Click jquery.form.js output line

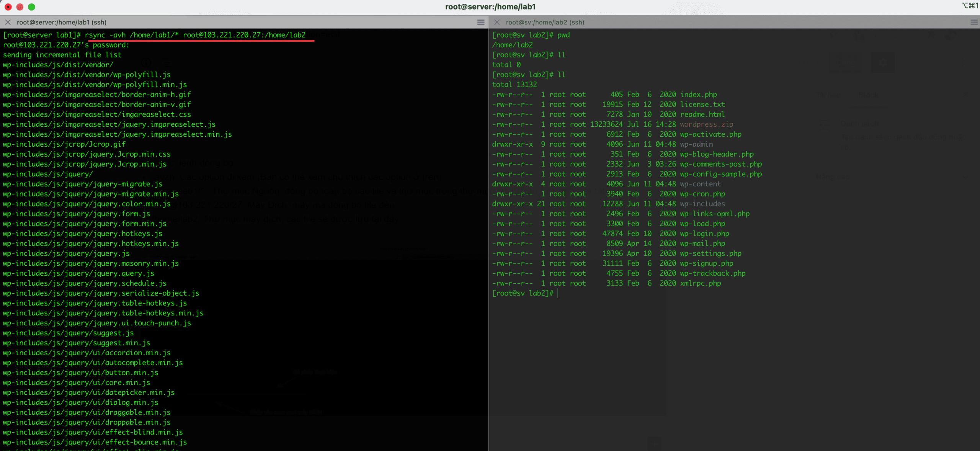pyautogui.click(x=77, y=214)
